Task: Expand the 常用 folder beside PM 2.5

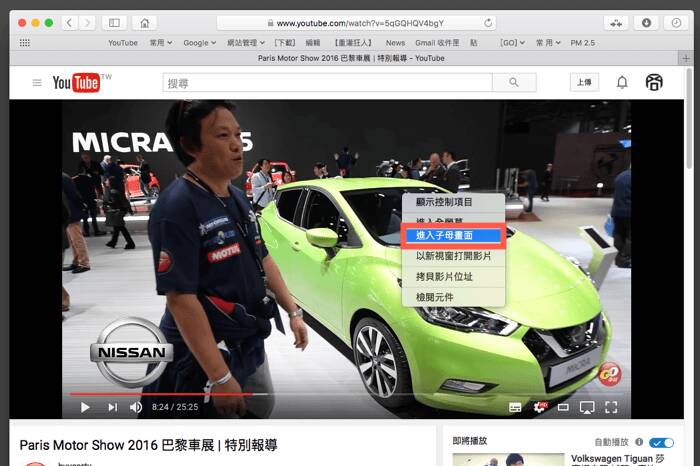Action: [548, 43]
